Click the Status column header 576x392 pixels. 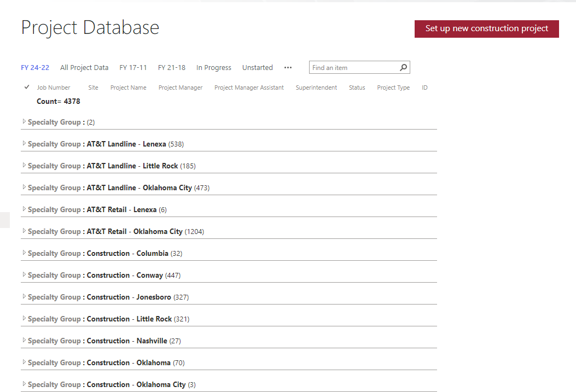(x=357, y=87)
